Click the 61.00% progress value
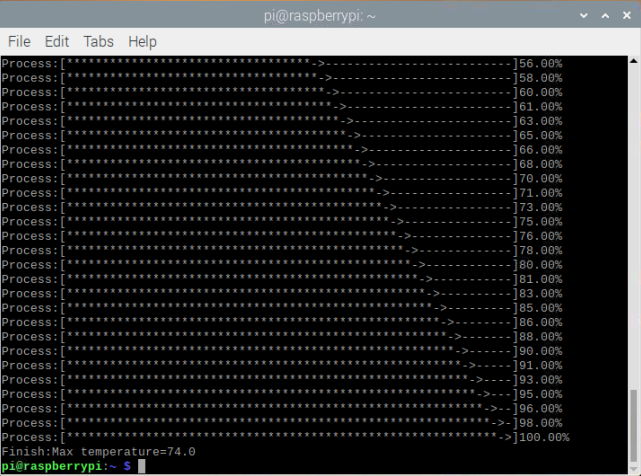The width and height of the screenshot is (641, 476). (x=540, y=107)
